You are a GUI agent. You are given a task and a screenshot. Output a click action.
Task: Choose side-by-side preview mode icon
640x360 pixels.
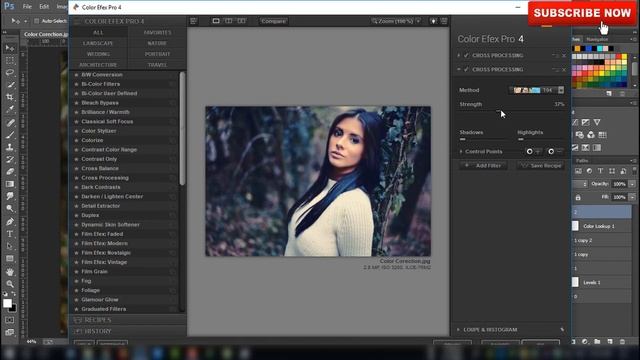[x=242, y=21]
